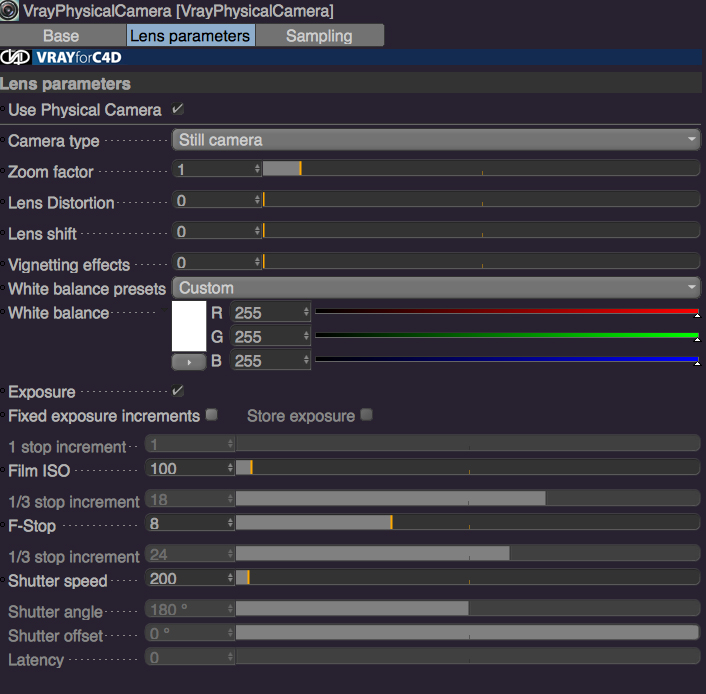Click the Shutter speed stepper arrows
706x694 pixels.
(230, 578)
